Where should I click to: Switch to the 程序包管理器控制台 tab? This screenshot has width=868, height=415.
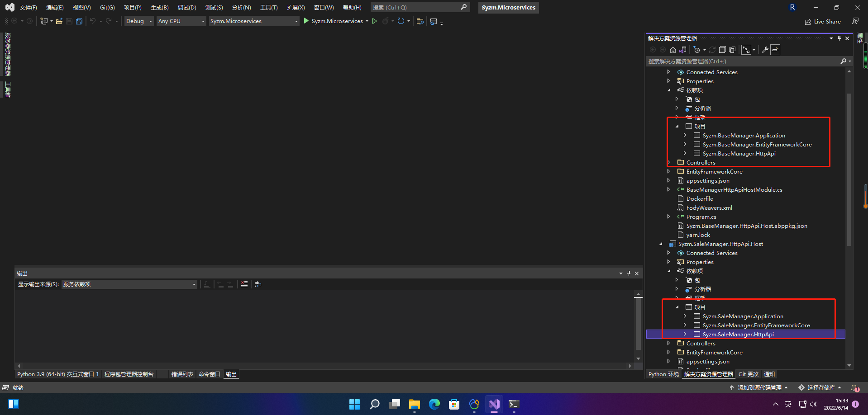pyautogui.click(x=129, y=374)
